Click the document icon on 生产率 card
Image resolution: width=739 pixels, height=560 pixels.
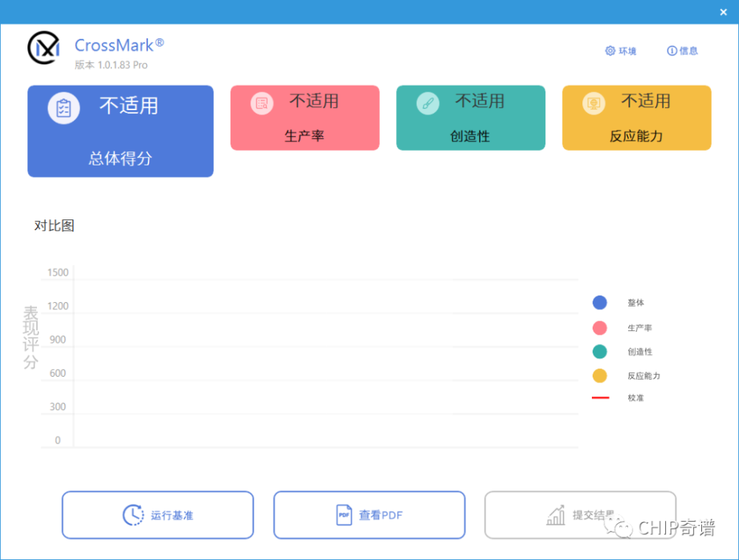coord(262,103)
